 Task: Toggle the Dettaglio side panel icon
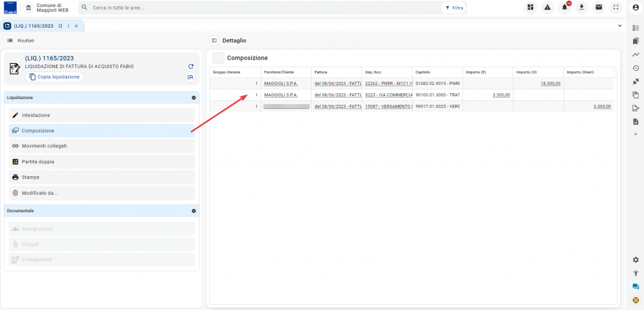tap(214, 41)
